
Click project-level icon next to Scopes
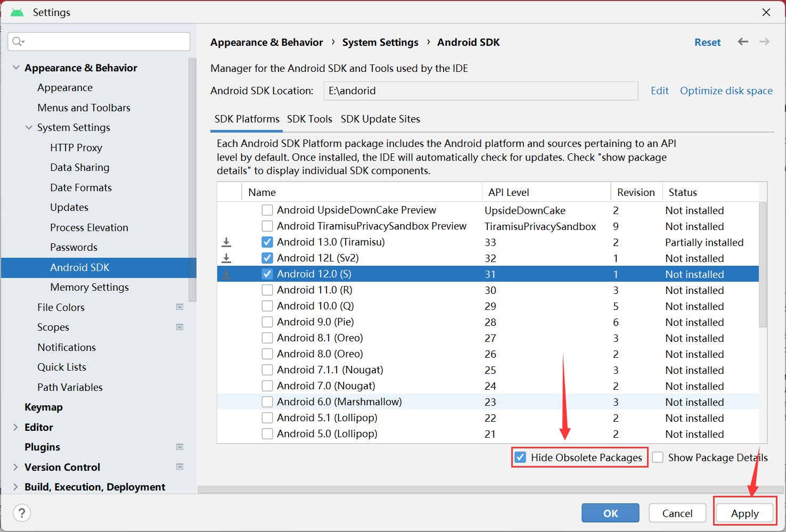pos(180,327)
